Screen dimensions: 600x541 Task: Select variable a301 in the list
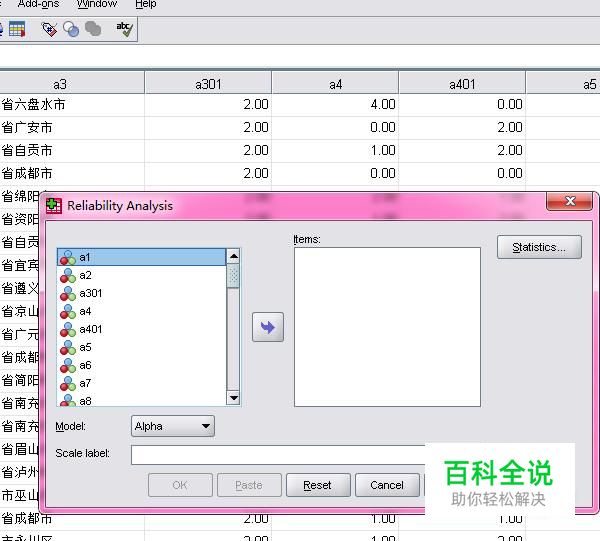[141, 293]
